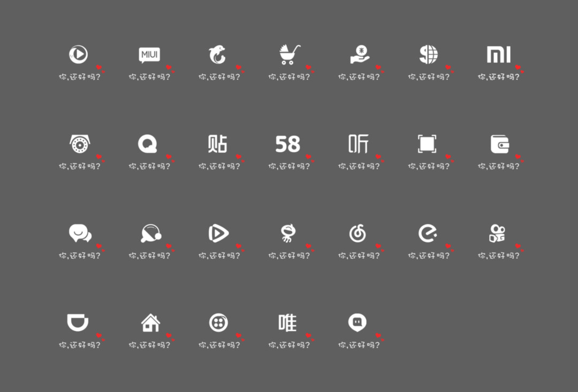Click the 听 listening icon
Image resolution: width=578 pixels, height=392 pixels.
click(x=359, y=144)
